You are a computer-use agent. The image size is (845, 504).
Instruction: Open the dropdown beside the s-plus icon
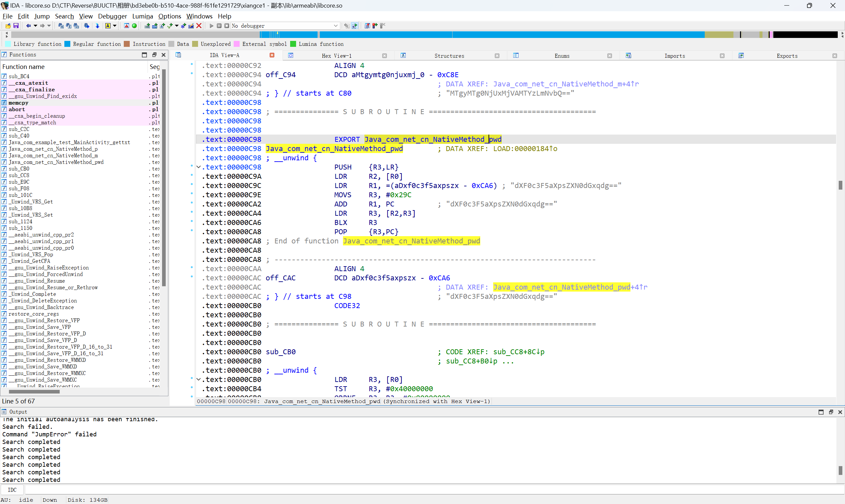pos(177,26)
